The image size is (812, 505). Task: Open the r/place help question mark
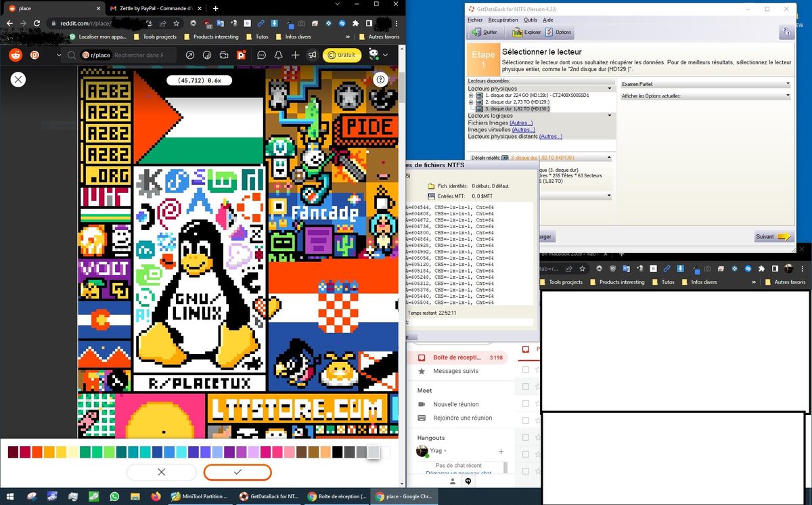pos(380,79)
